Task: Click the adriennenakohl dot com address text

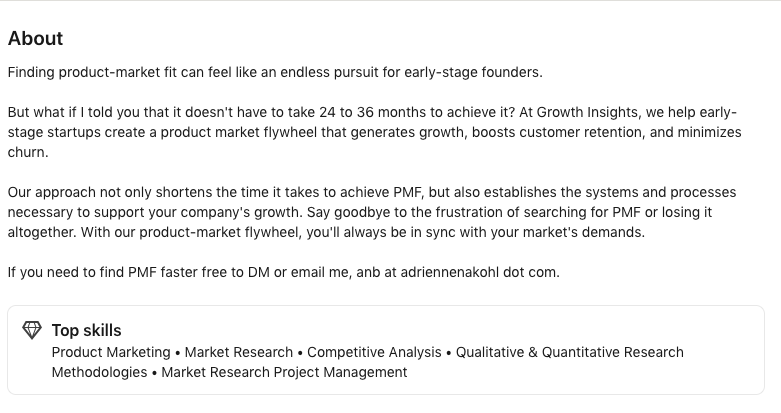Action: point(480,273)
